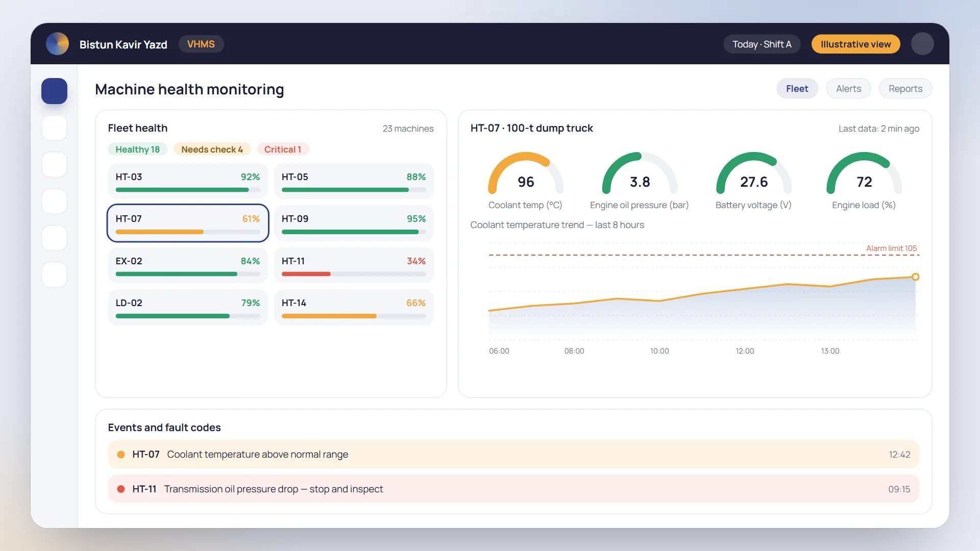Click the Battery voltage gauge 27.6
The image size is (980, 551).
(753, 174)
